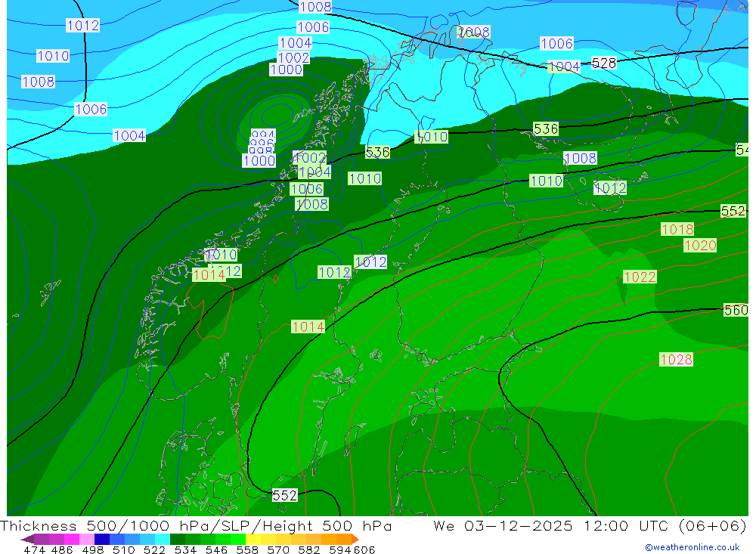The image size is (756, 554).
Task: Click '536' label next to '1010' label
Action: coord(377,153)
